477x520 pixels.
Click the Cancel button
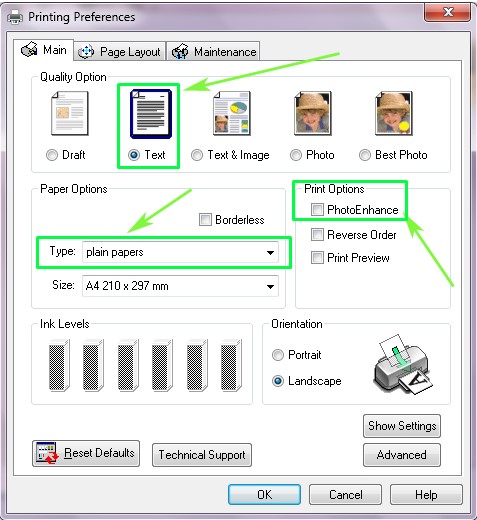click(345, 495)
